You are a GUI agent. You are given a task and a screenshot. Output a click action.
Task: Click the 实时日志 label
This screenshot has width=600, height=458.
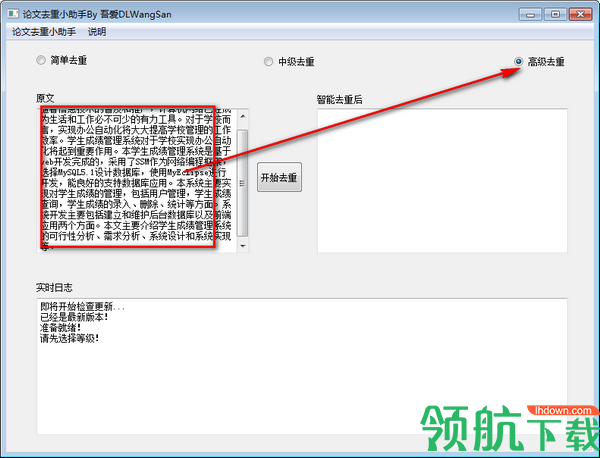tap(54, 288)
